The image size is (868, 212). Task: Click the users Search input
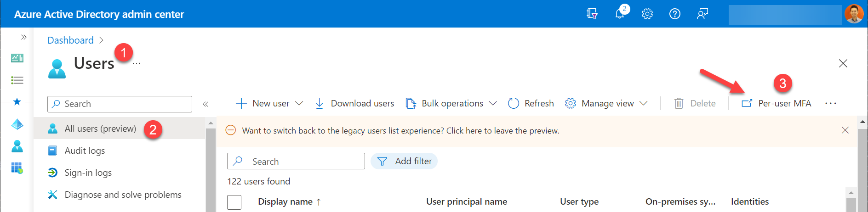coord(296,161)
